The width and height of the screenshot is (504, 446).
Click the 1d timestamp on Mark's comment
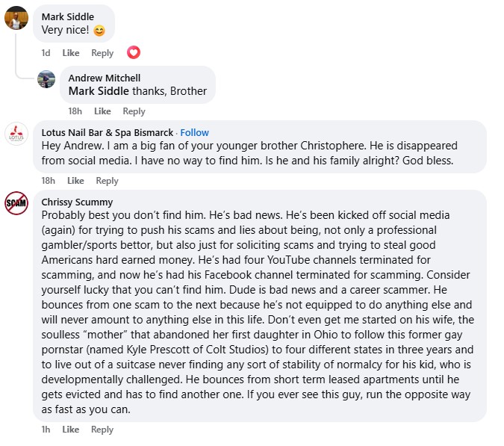coord(46,53)
